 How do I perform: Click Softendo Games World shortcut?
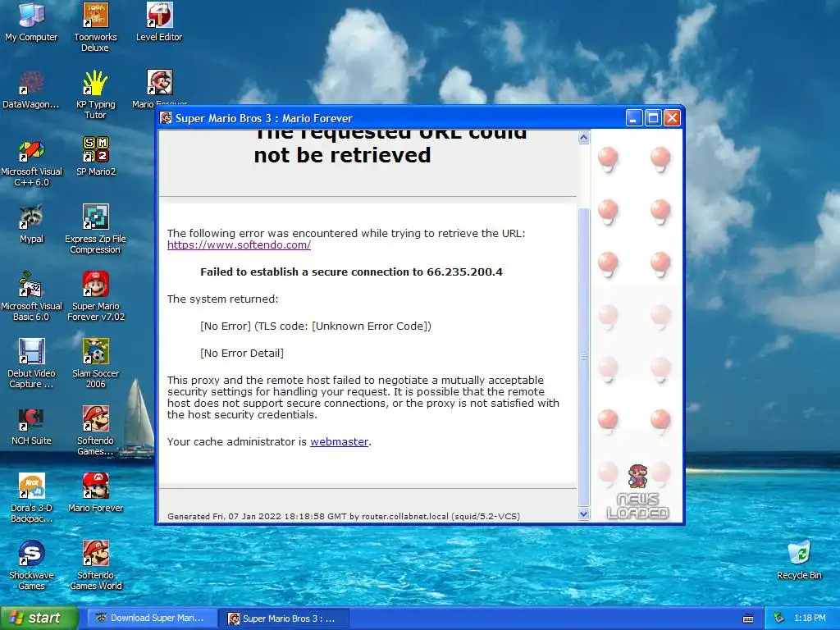[95, 554]
